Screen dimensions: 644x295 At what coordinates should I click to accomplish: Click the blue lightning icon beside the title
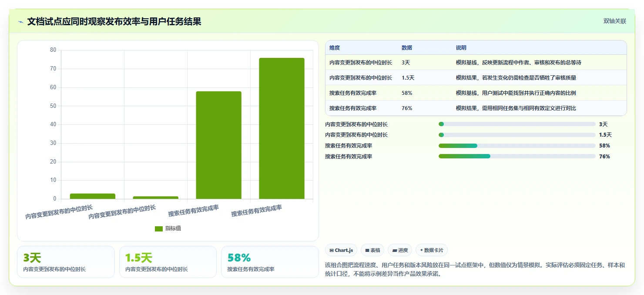[x=20, y=22]
